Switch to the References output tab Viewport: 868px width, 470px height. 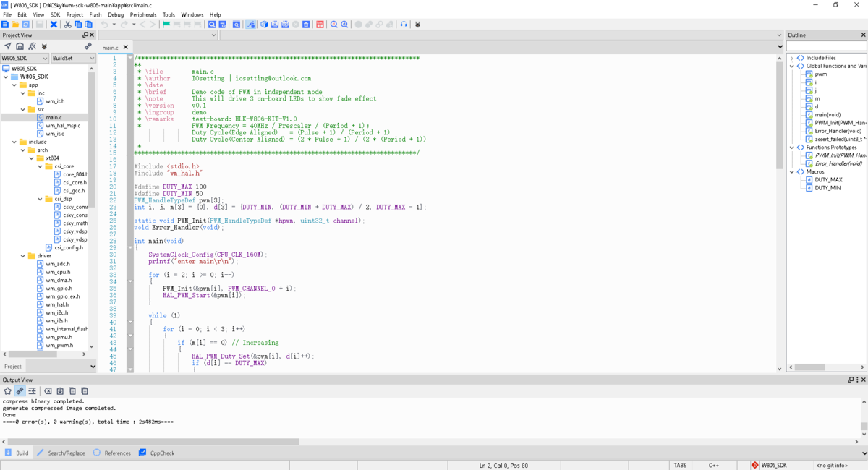(111, 453)
